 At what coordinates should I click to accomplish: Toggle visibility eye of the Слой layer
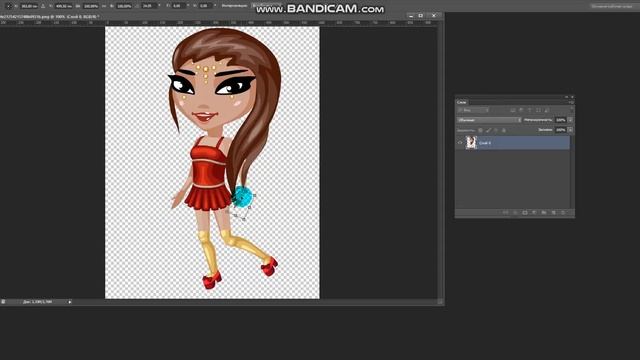pyautogui.click(x=460, y=143)
